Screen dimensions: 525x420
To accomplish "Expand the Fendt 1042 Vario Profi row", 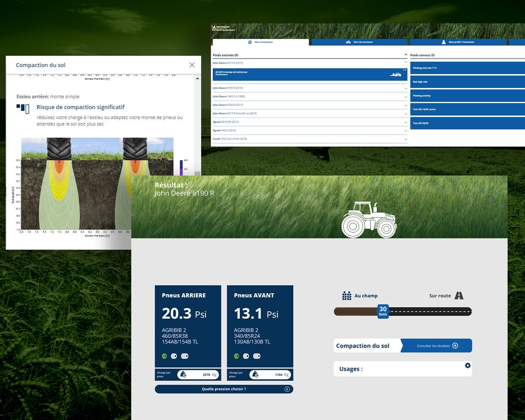I will [406, 140].
